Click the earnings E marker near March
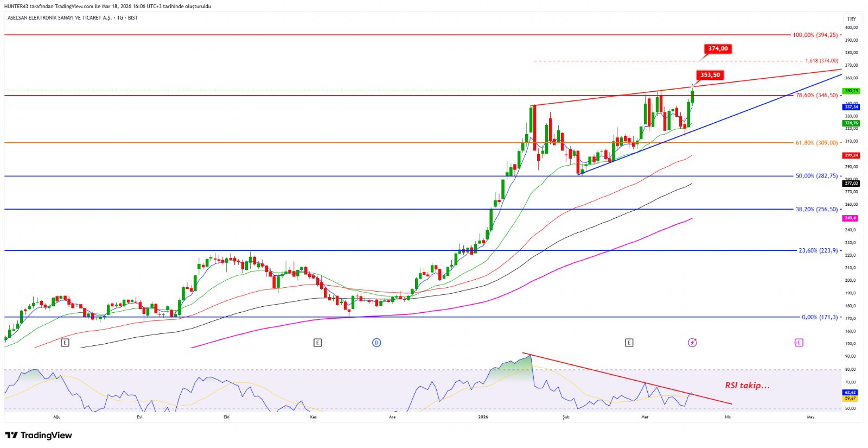This screenshot has width=868, height=448. pyautogui.click(x=629, y=343)
